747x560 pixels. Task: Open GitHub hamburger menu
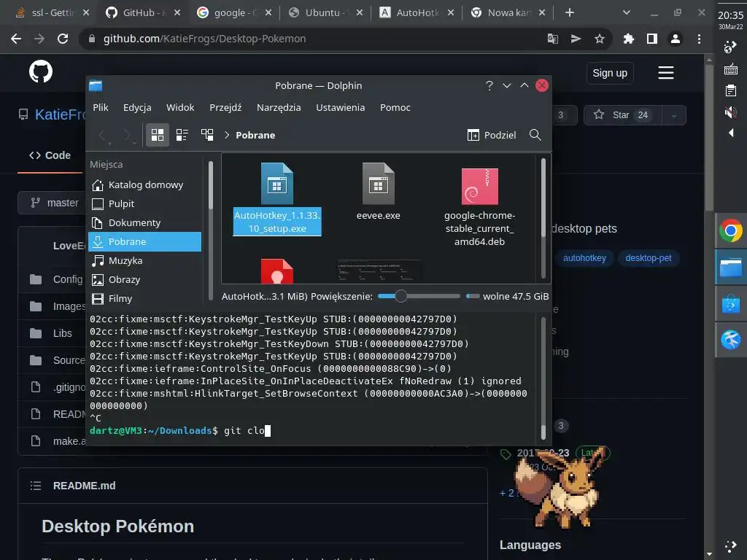coord(665,73)
